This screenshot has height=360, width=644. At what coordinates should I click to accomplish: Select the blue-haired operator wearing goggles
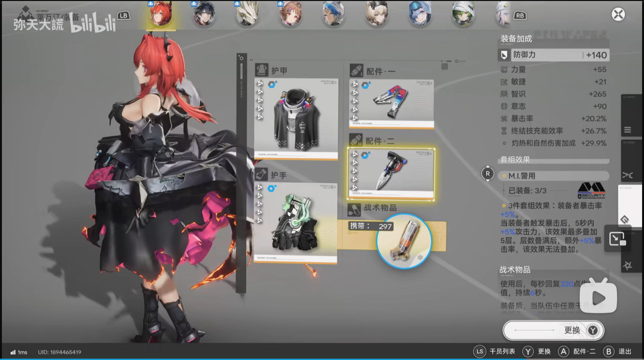coord(420,14)
